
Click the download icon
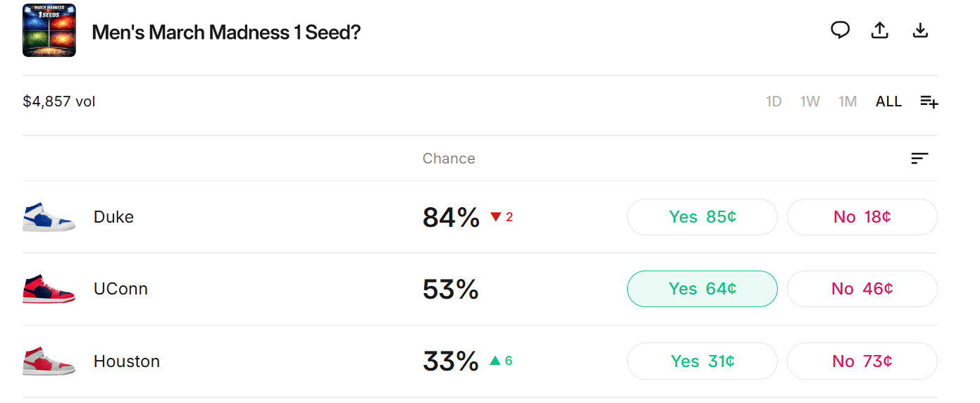click(x=920, y=30)
